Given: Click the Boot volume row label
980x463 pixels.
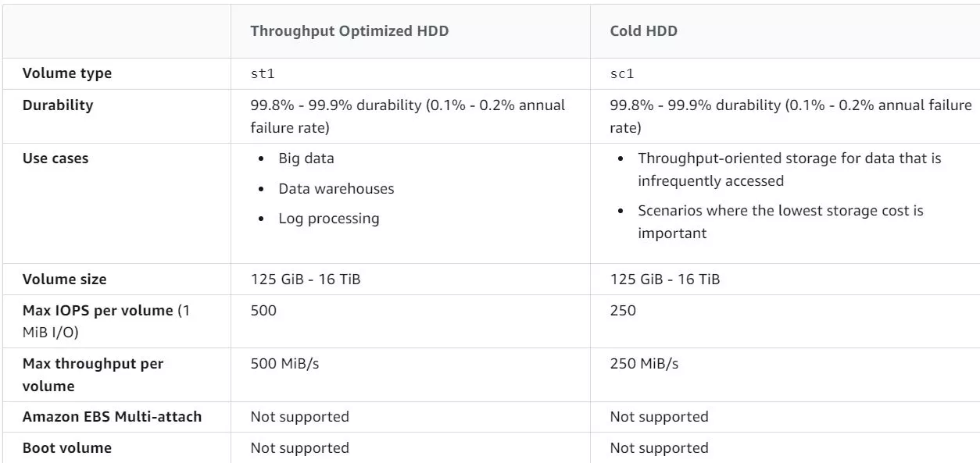Looking at the screenshot, I should click(x=67, y=448).
